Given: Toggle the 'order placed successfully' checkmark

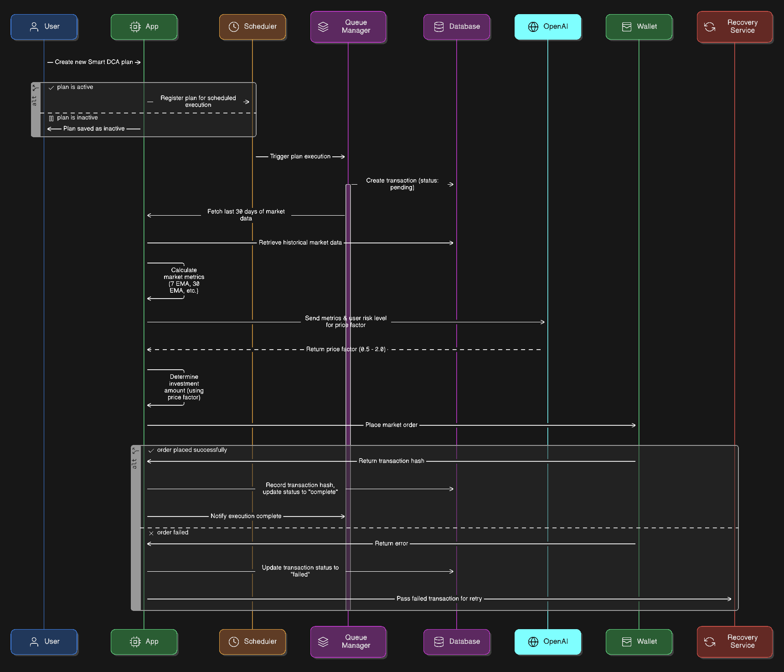Looking at the screenshot, I should coord(151,450).
